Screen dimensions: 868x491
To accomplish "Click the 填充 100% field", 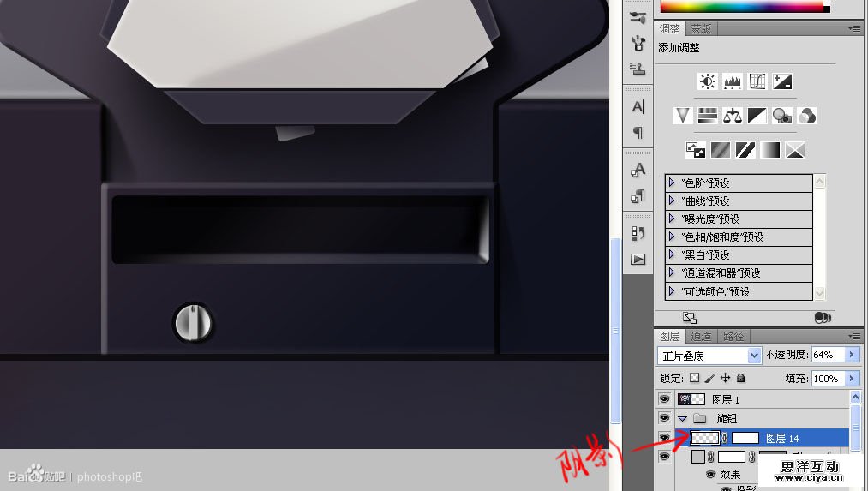I will pyautogui.click(x=829, y=379).
